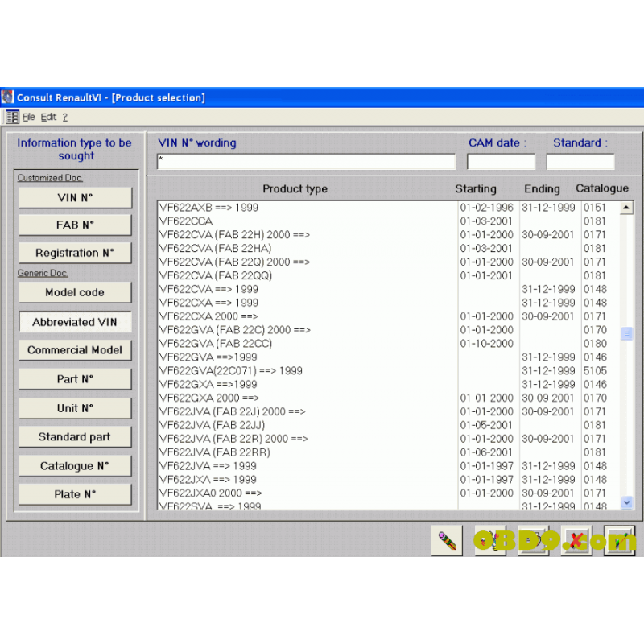Select VF622CXA ==> 1999 row
Viewport: 644px width, 644px height.
pyautogui.click(x=389, y=303)
